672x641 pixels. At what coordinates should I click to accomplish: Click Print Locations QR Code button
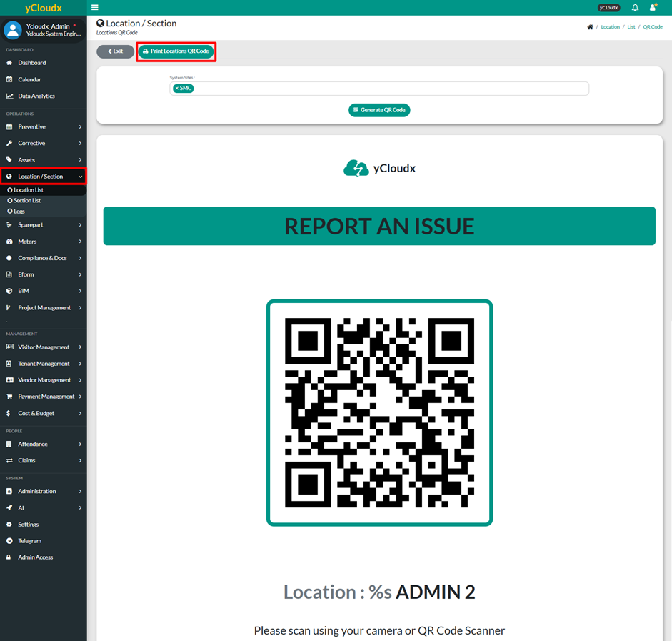pyautogui.click(x=176, y=51)
